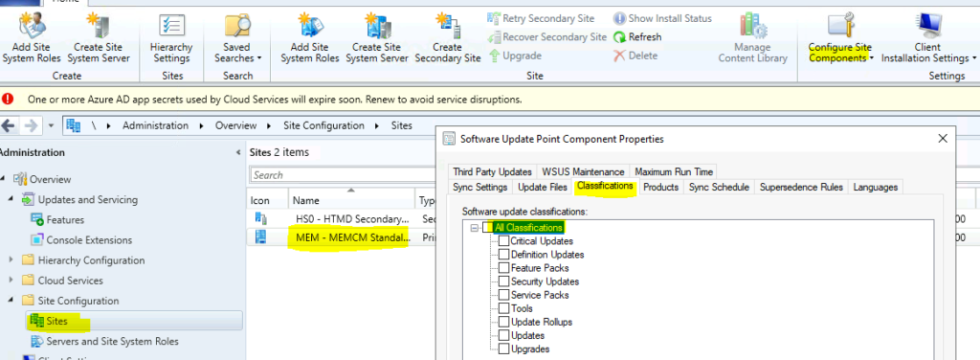The width and height of the screenshot is (980, 360).
Task: Click the Azure AD app secrets notification text
Action: [x=275, y=100]
